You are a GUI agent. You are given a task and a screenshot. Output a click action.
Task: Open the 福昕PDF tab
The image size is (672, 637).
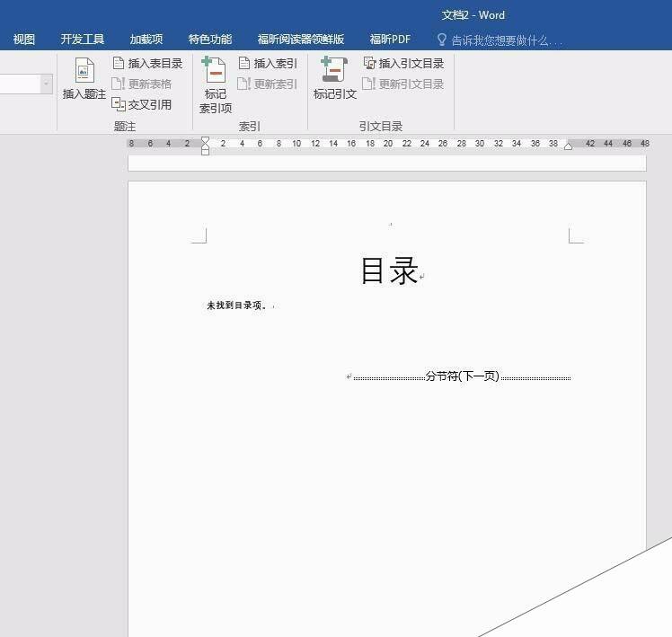[x=390, y=40]
